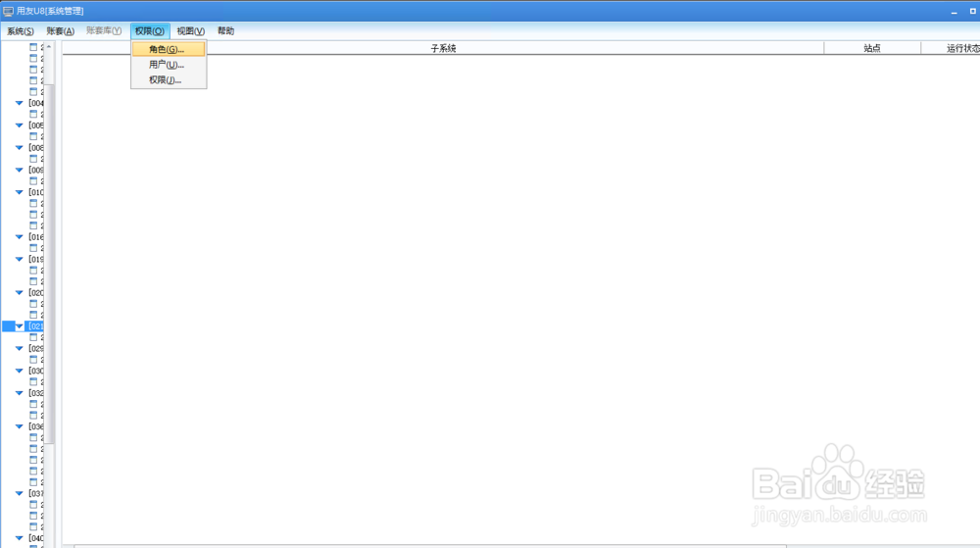Close the open 权限(O) menu

pyautogui.click(x=149, y=31)
